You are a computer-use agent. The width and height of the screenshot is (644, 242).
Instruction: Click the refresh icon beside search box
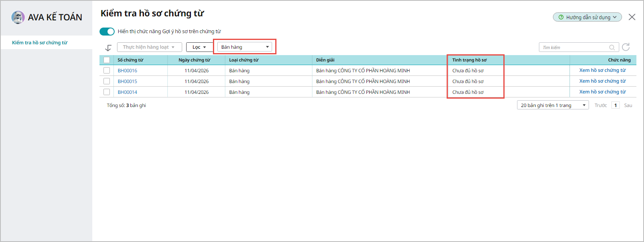tap(626, 47)
